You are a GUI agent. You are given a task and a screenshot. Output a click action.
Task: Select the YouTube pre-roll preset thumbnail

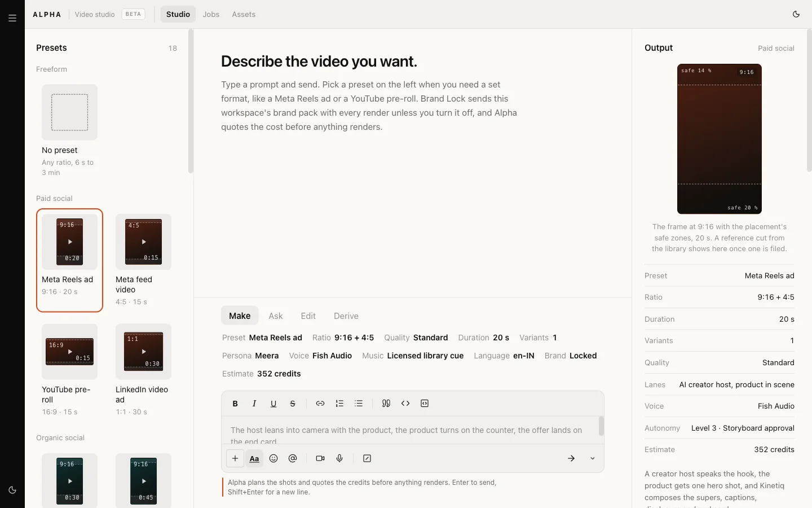click(70, 352)
